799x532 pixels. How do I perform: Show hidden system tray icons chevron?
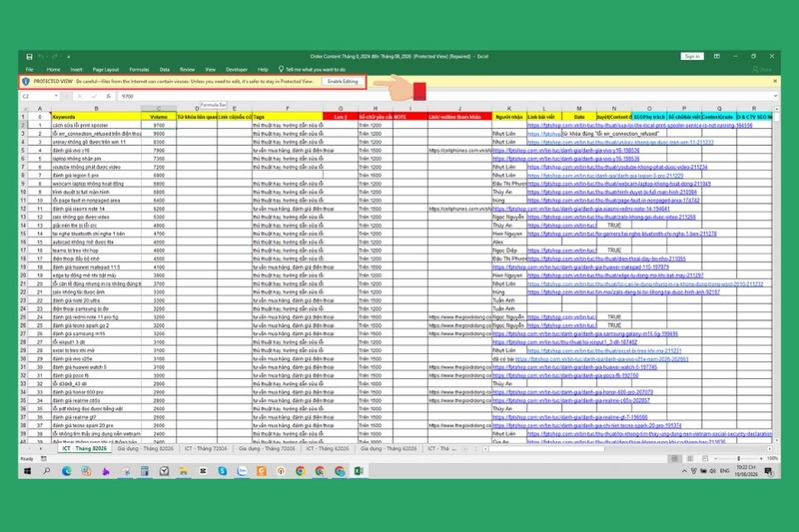click(684, 471)
